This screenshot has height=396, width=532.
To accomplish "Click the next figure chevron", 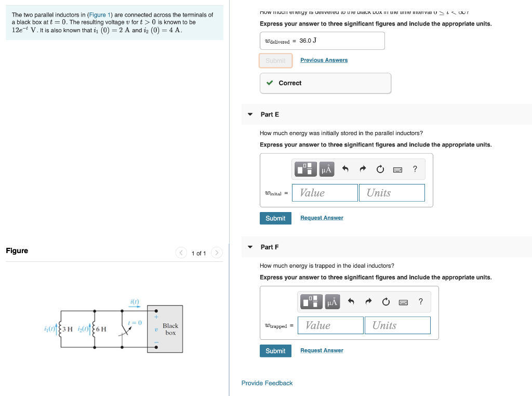I will [x=217, y=253].
